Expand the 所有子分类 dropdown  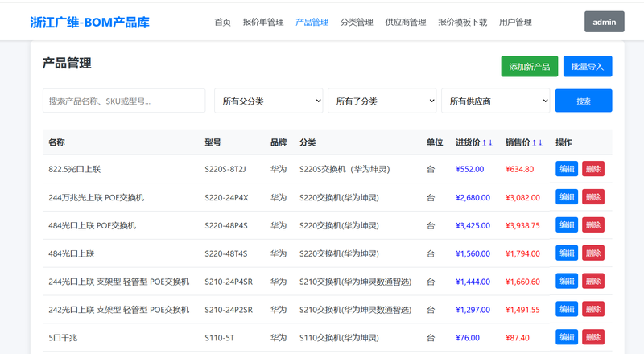[382, 101]
